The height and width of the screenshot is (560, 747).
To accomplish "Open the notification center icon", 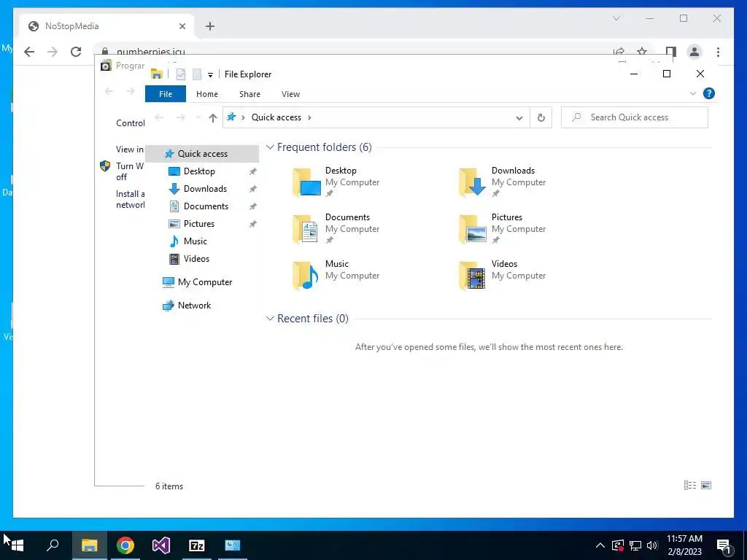I will pos(724,545).
